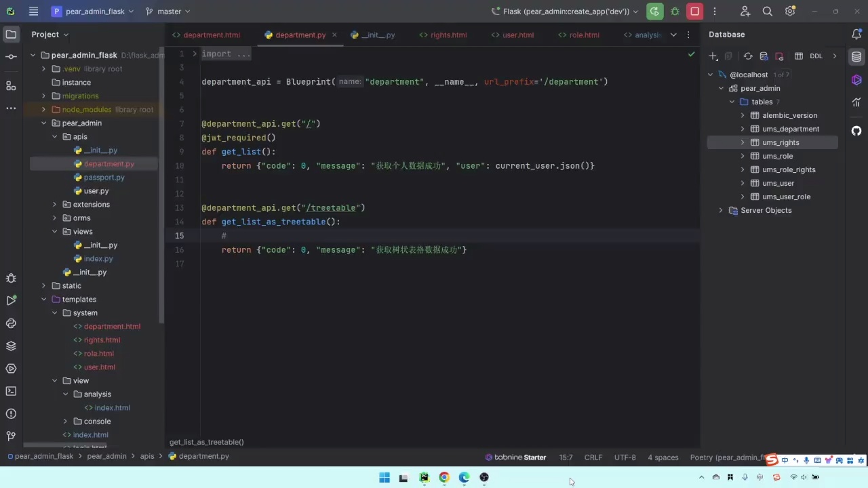Open Search Everywhere
This screenshot has width=868, height=488.
pos(767,12)
